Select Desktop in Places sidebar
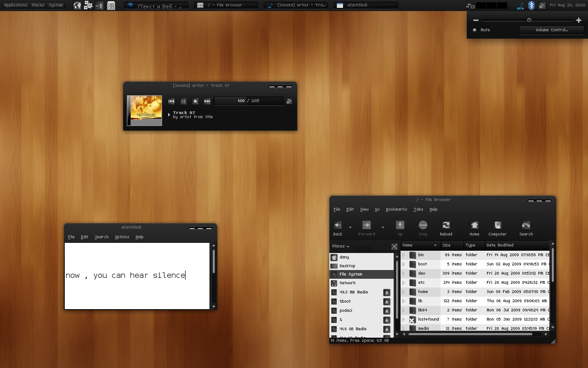Viewport: 588px width, 368px height. [x=362, y=266]
